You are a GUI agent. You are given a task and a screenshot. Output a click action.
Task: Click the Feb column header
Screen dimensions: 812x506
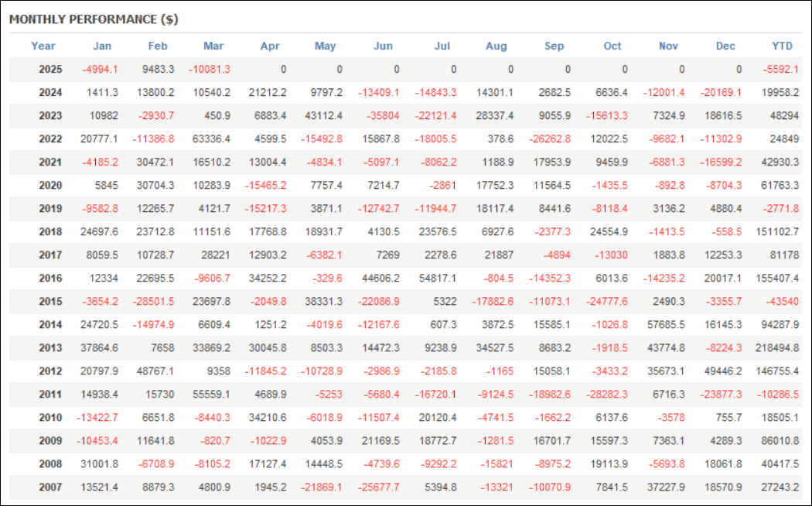(x=158, y=46)
